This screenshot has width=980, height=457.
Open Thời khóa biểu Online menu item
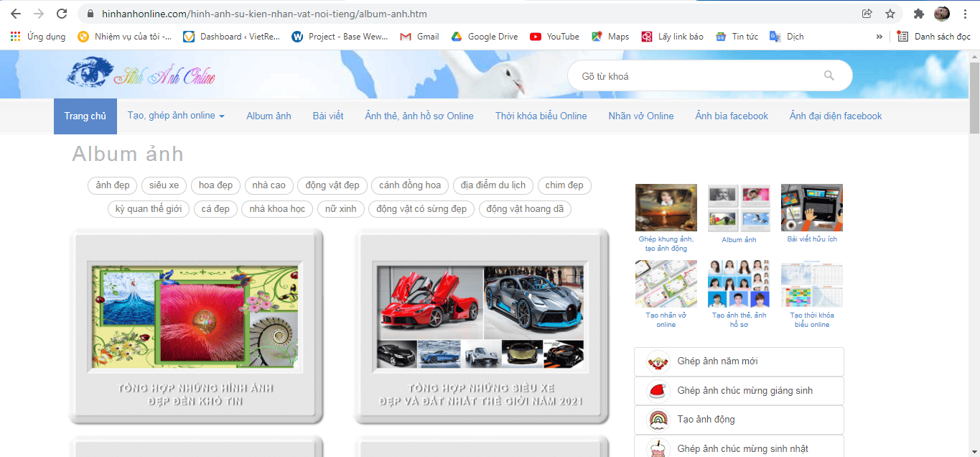click(541, 116)
